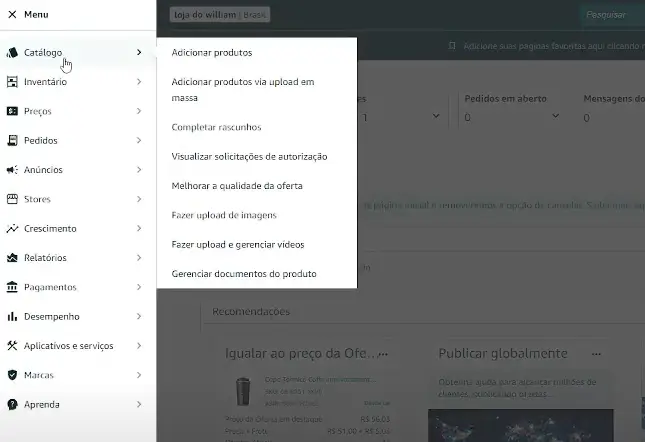Select Gerenciar documentos do produto
This screenshot has height=442, width=645.
click(x=244, y=274)
